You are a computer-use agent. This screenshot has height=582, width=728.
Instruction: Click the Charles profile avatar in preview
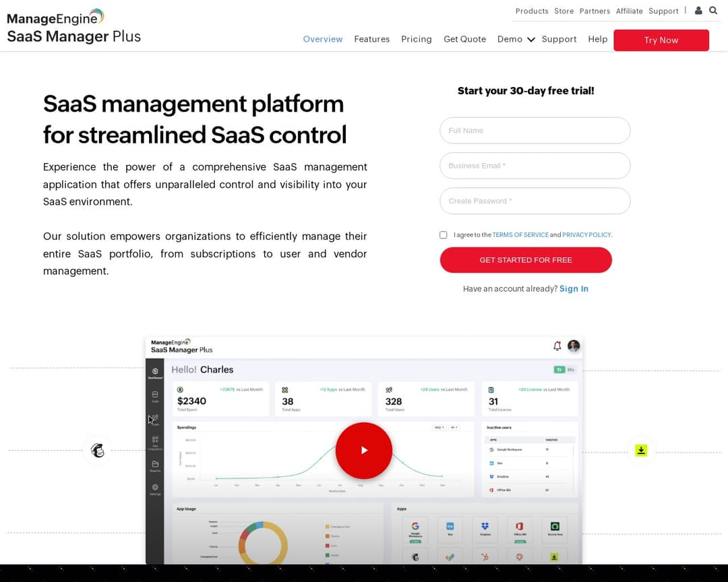(x=574, y=346)
